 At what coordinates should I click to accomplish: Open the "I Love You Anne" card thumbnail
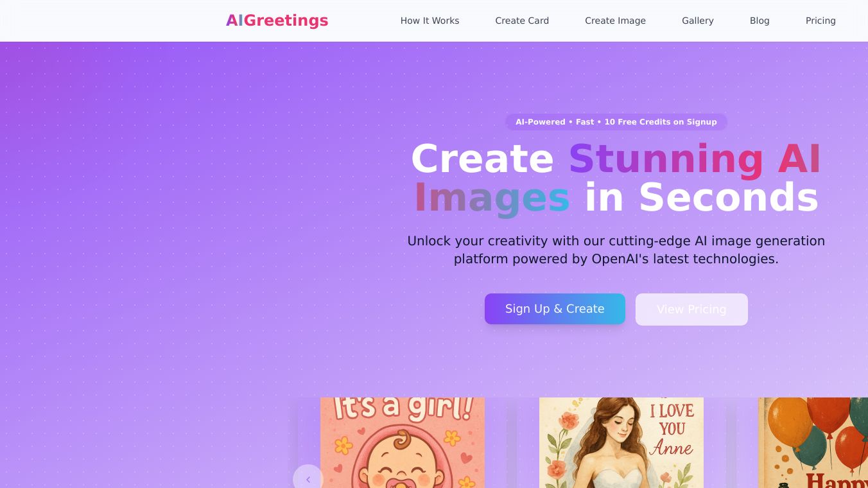pos(621,442)
